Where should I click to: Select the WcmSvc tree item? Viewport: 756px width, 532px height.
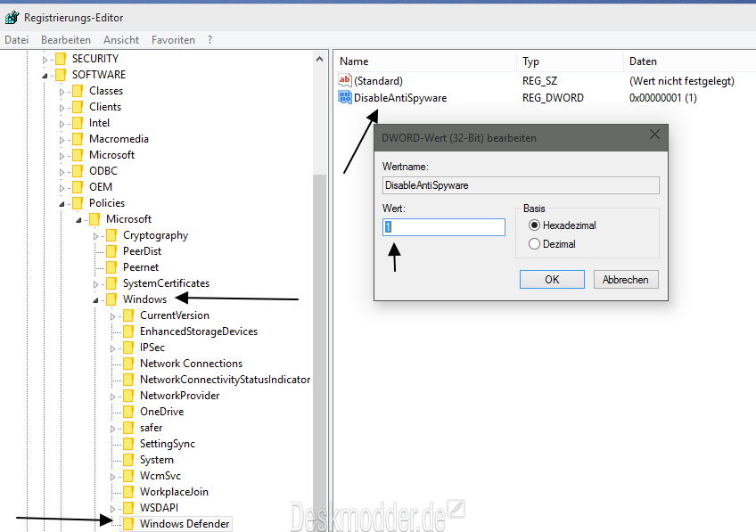[x=160, y=476]
